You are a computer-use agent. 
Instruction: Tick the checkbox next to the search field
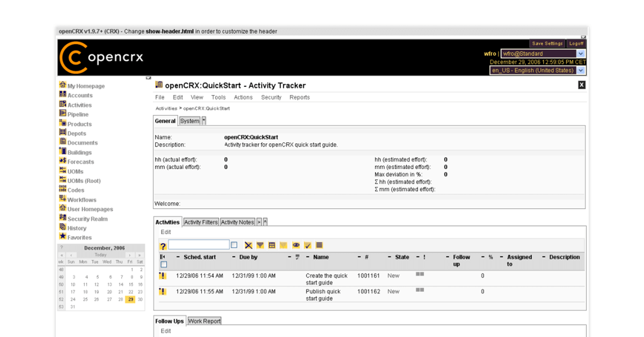click(234, 245)
